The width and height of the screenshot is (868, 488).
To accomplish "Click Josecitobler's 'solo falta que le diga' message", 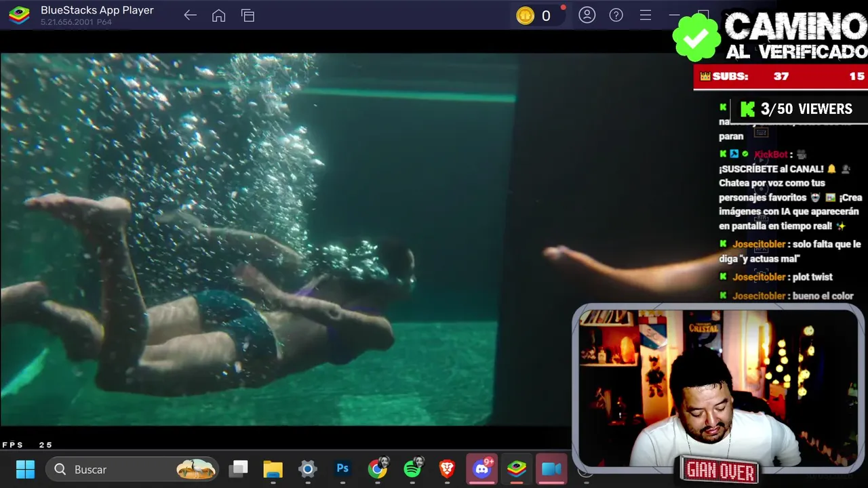I will 790,251.
